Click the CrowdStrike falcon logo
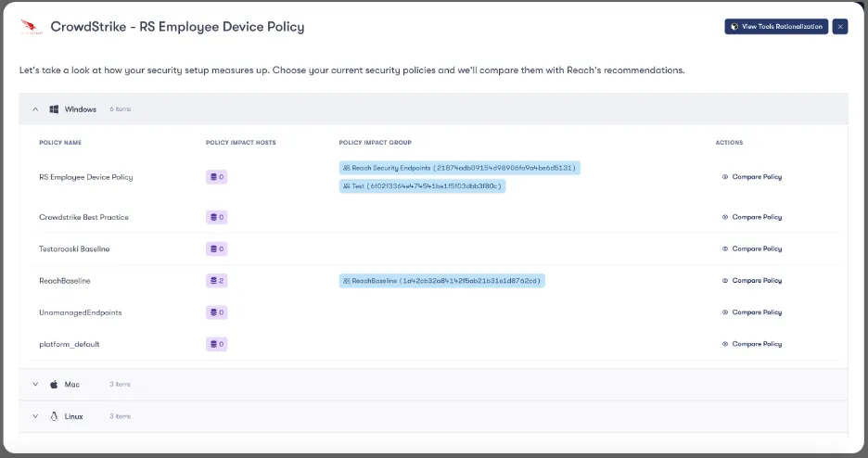Image resolution: width=868 pixels, height=458 pixels. click(x=31, y=27)
